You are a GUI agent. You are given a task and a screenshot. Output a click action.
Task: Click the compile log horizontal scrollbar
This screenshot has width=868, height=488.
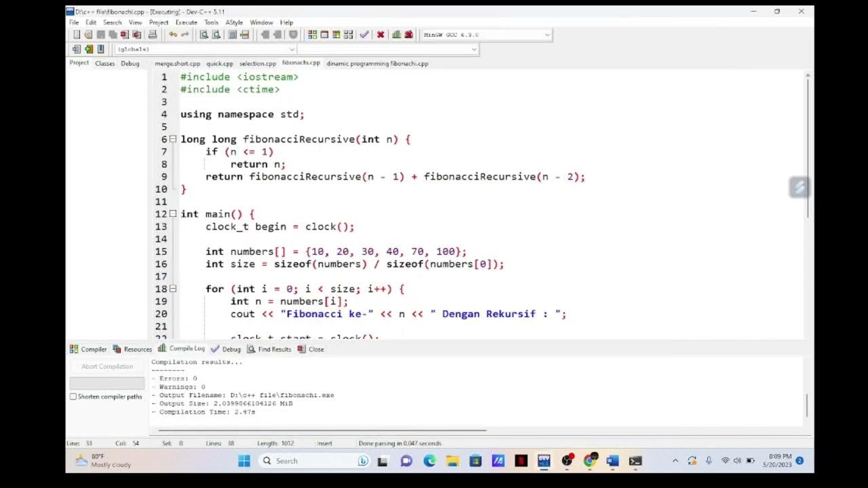(x=322, y=430)
